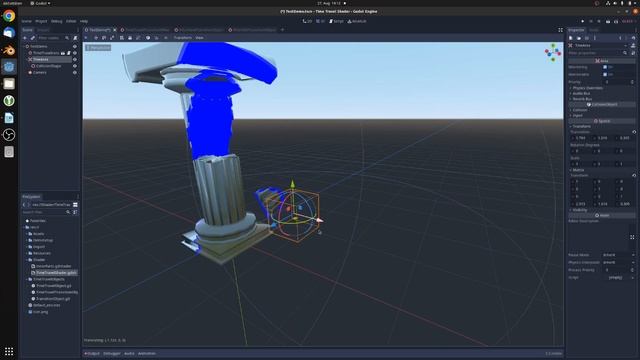The image size is (640, 360).
Task: Switch to 2D workspace
Action: pos(307,21)
